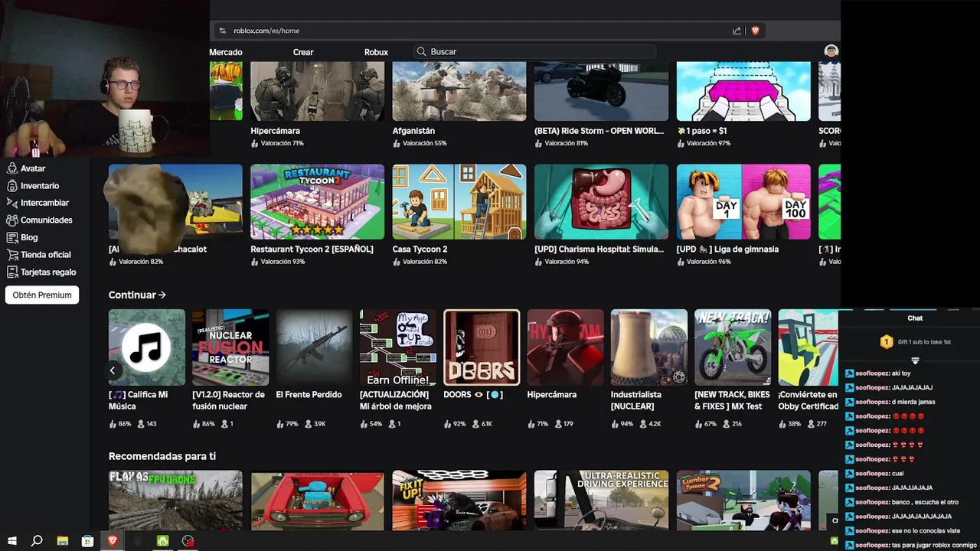Viewport: 980px width, 551px height.
Task: Open Restaurant Tycoon 2 game thumbnail
Action: click(317, 202)
